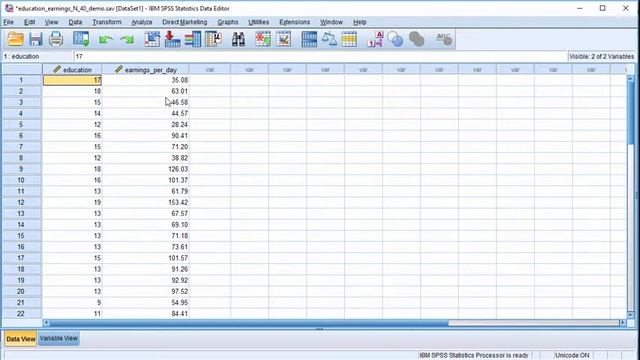Open Weight cases with the scales icon
The height and width of the screenshot is (360, 640).
(x=329, y=39)
